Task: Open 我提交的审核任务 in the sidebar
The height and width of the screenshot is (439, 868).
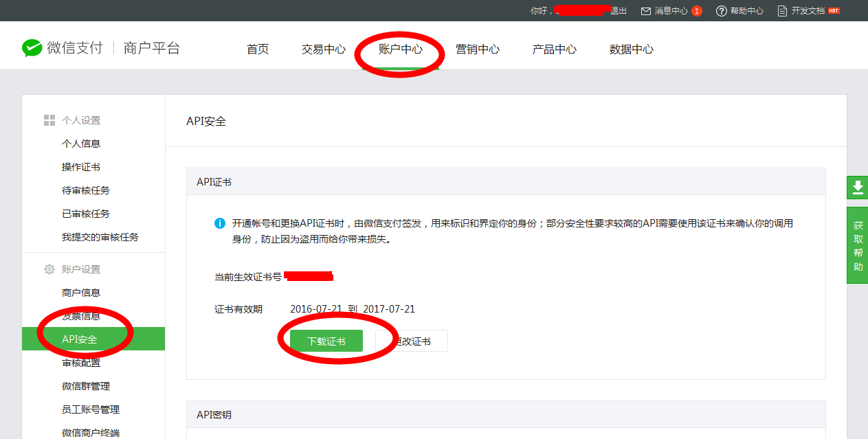Action: click(100, 237)
